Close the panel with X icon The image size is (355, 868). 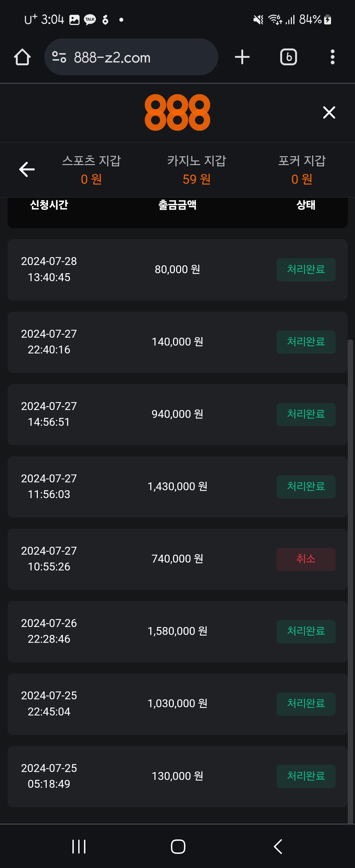point(329,112)
